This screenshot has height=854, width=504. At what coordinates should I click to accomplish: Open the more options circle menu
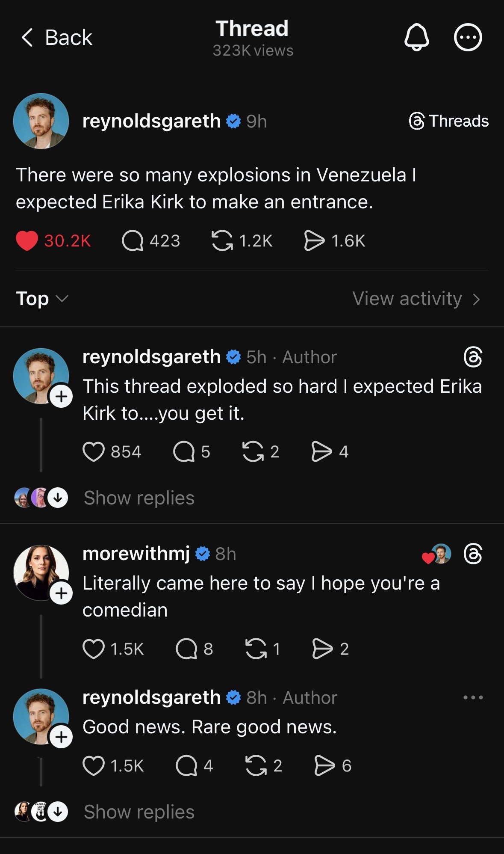[468, 37]
